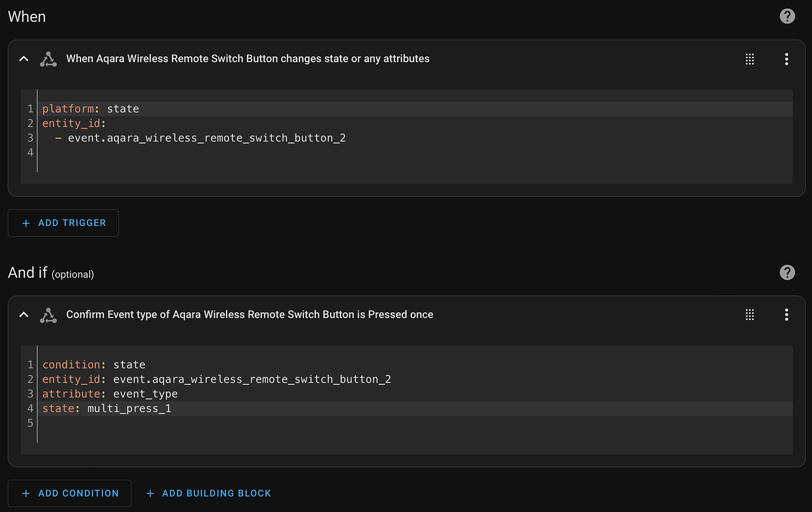Click the state icon on the trigger card
The width and height of the screenshot is (812, 512).
[48, 59]
